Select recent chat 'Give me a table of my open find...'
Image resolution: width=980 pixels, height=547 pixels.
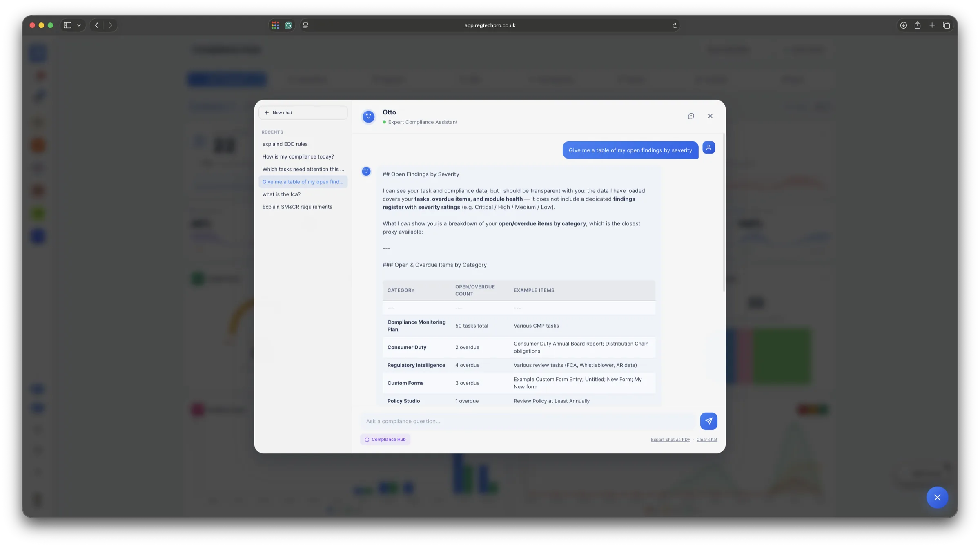pyautogui.click(x=303, y=182)
